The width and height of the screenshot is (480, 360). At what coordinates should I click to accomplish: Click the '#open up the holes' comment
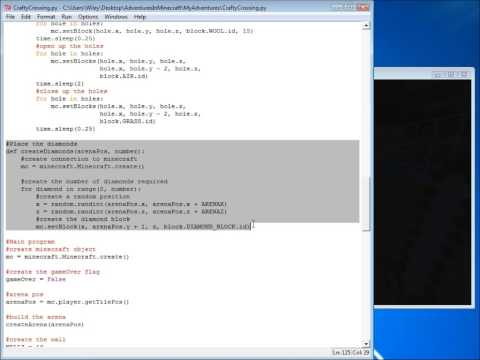[x=70, y=46]
